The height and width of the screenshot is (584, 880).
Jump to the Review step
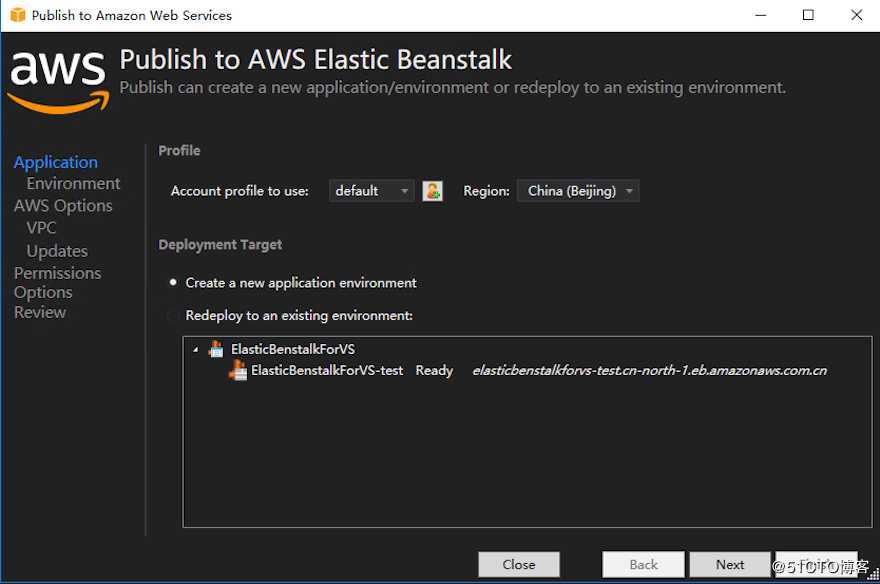pyautogui.click(x=40, y=313)
